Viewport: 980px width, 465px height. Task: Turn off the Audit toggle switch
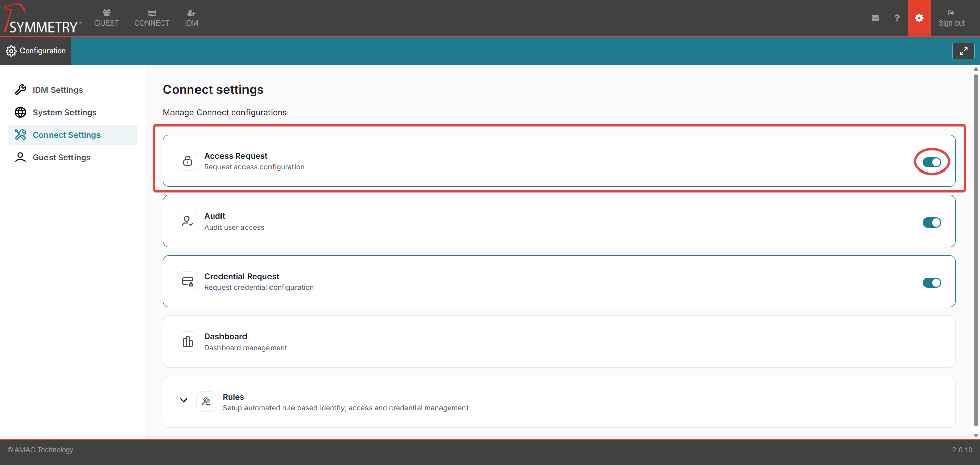click(x=932, y=223)
